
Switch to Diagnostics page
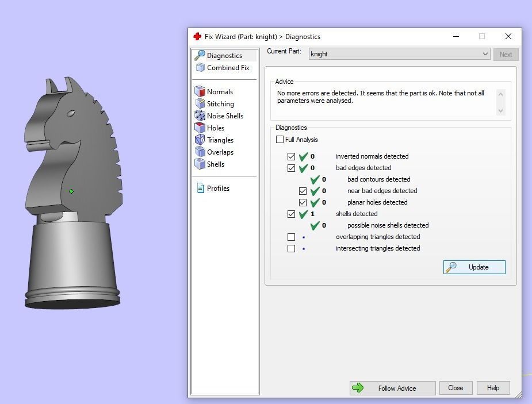[224, 55]
